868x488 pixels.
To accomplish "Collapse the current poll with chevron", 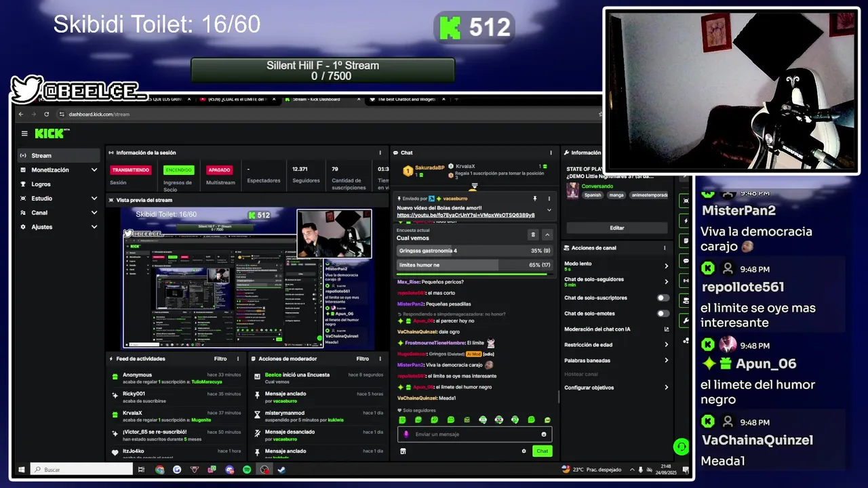I will point(547,235).
